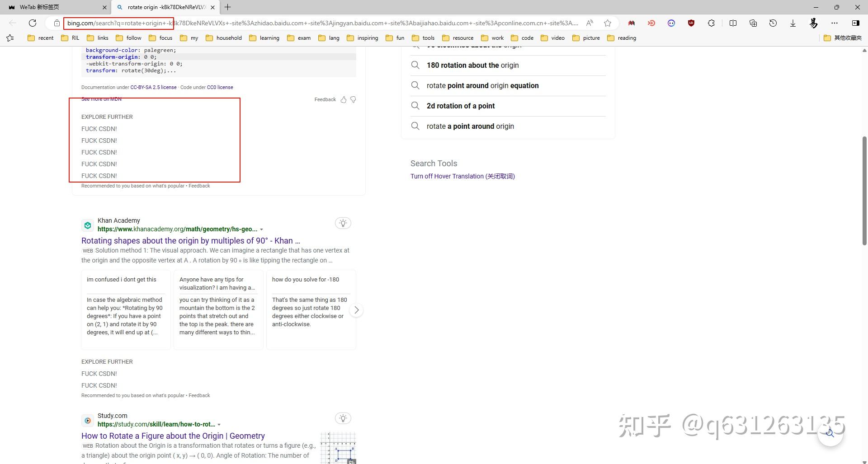This screenshot has width=868, height=464.
Task: Expand Study.com URL dropdown arrow
Action: click(219, 425)
